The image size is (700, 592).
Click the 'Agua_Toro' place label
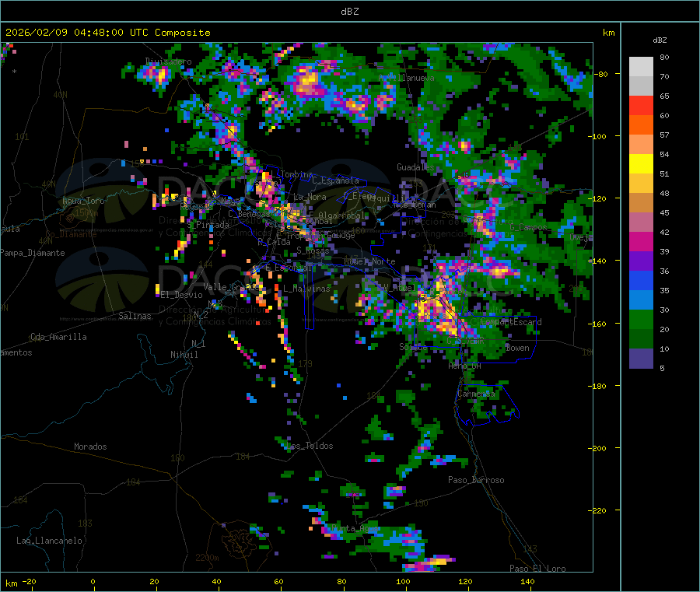coord(83,201)
